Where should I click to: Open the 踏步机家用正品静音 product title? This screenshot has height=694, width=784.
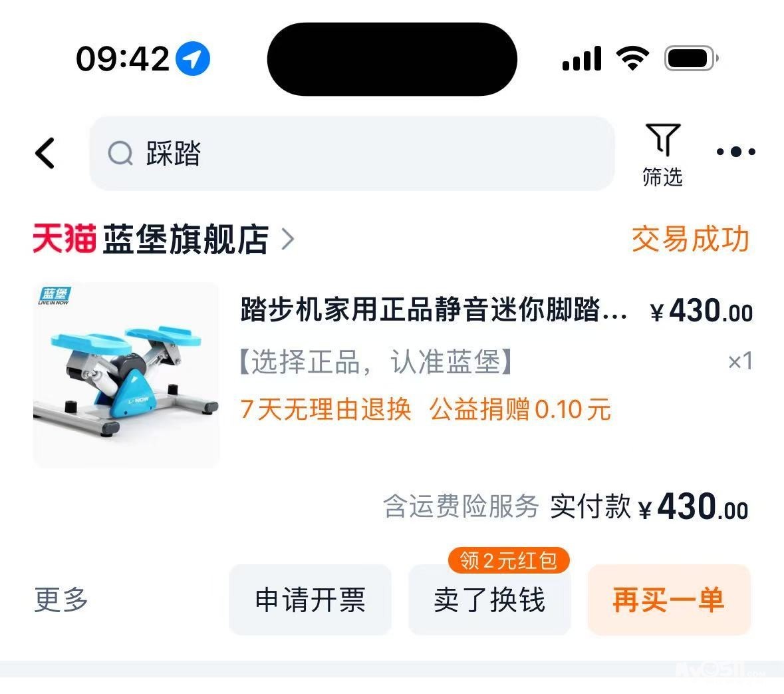click(x=433, y=309)
